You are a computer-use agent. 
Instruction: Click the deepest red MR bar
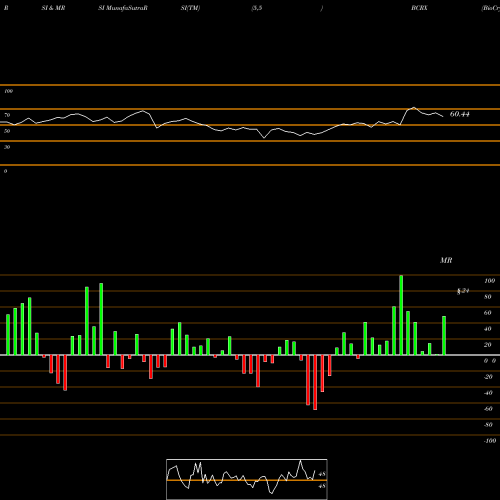315,382
